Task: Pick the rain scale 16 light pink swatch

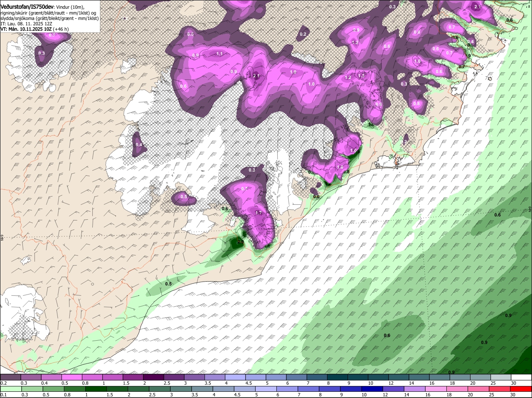Action: click(x=436, y=389)
